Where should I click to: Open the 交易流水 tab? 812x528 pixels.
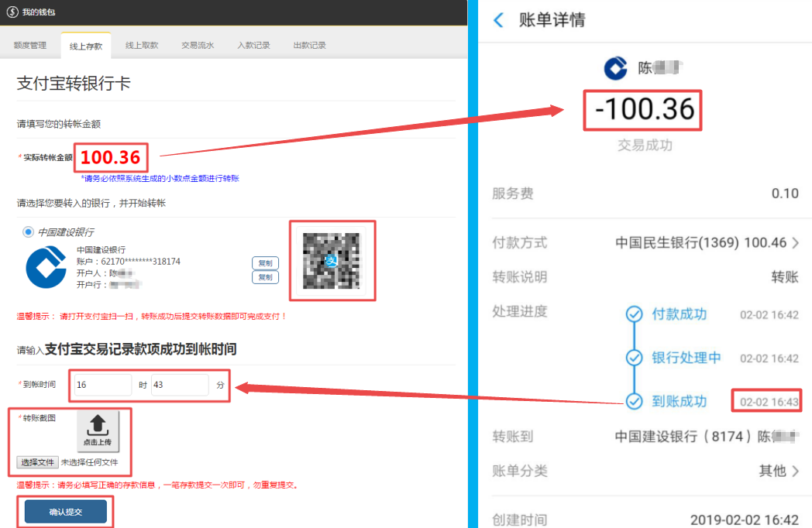coord(198,46)
